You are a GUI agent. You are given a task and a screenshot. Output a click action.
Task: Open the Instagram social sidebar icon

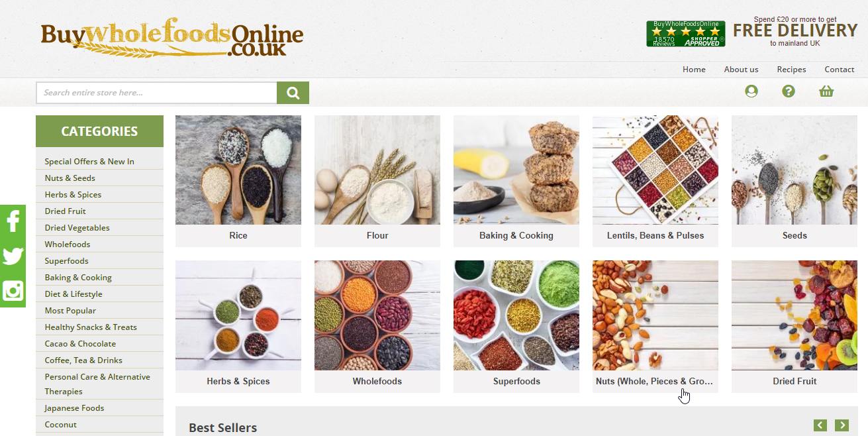pos(13,291)
